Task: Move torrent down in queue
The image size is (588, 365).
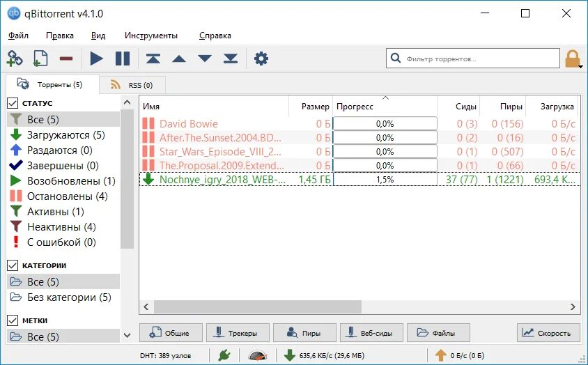Action: click(205, 59)
